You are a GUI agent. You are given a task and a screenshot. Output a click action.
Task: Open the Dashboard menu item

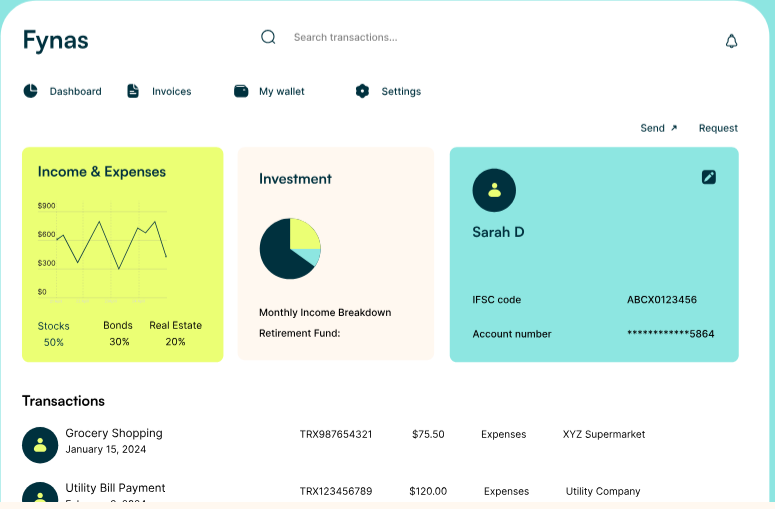(76, 91)
